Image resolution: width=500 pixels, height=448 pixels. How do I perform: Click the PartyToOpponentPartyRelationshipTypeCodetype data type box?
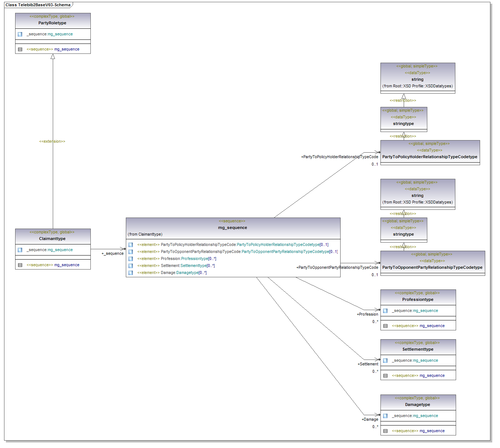pos(432,267)
